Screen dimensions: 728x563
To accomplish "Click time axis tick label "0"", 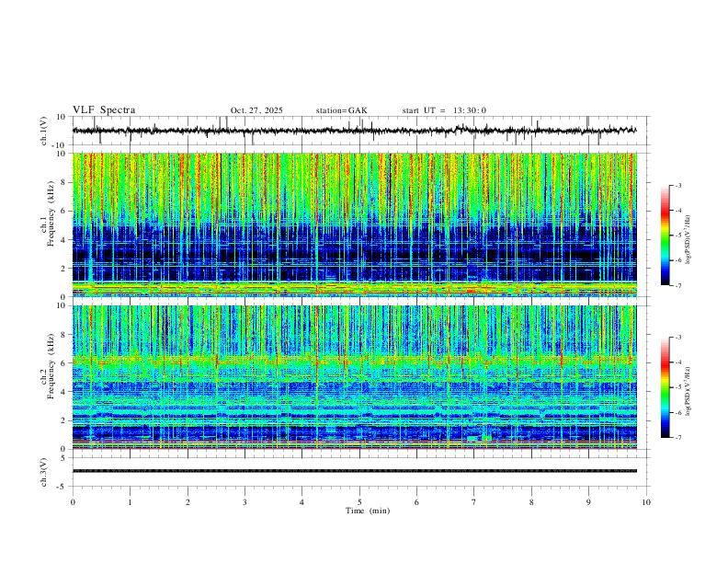I will [x=73, y=502].
